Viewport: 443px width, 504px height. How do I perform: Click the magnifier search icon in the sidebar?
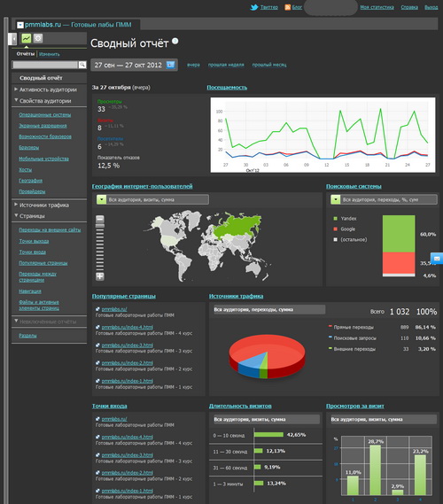tap(82, 65)
